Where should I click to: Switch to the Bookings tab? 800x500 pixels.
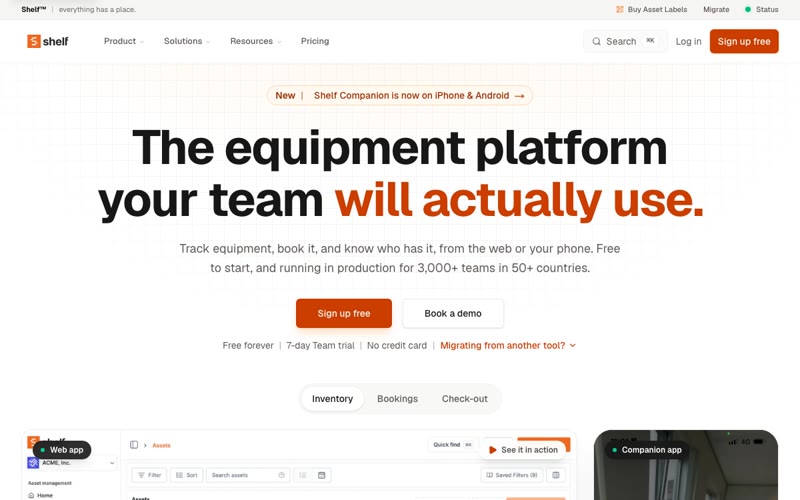pos(397,398)
